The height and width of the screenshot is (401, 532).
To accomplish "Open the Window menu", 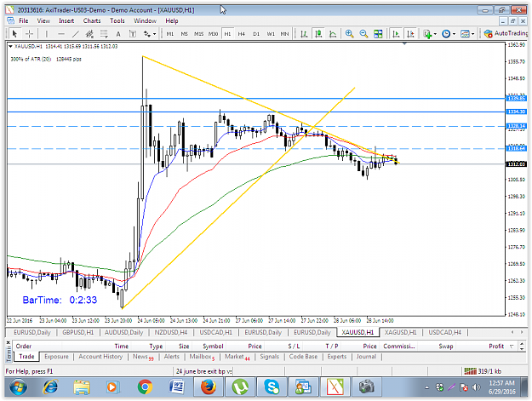I will [x=145, y=20].
